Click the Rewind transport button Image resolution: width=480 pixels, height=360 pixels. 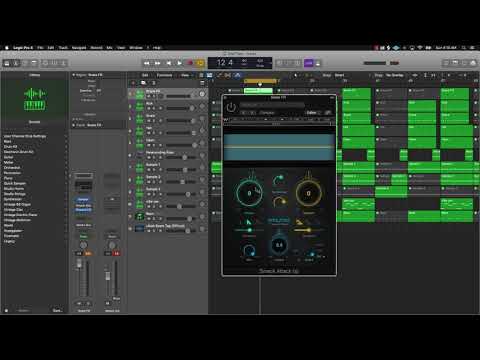[x=147, y=63]
